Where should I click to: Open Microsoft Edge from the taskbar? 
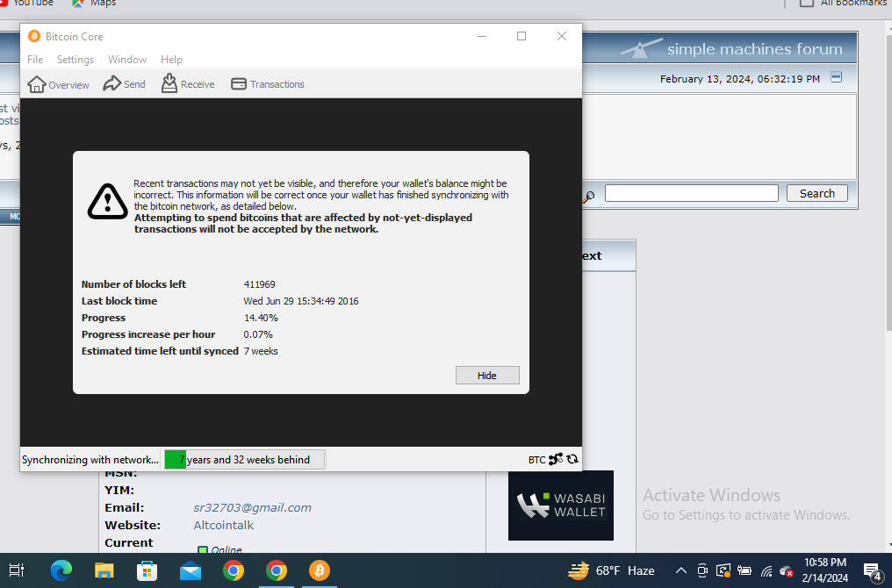(61, 570)
